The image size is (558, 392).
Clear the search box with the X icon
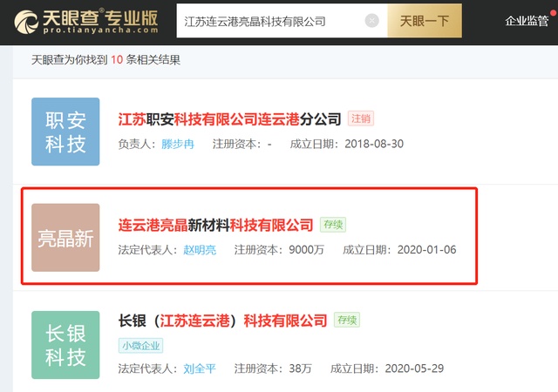tap(372, 21)
